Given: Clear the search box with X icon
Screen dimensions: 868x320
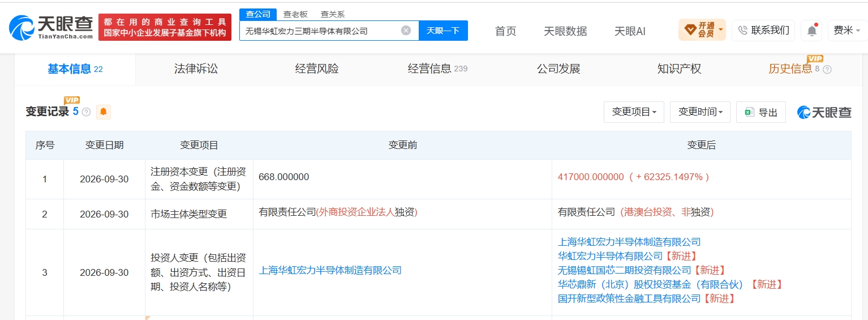Looking at the screenshot, I should (406, 31).
